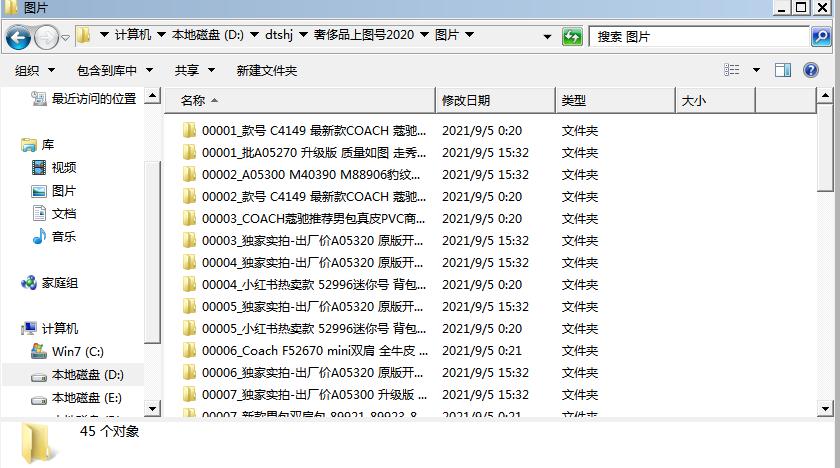
Task: Click the search magnifier icon
Action: point(821,36)
